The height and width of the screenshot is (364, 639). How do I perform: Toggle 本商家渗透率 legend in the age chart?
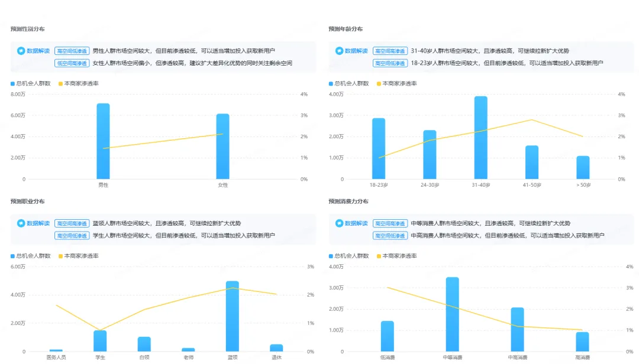click(397, 83)
